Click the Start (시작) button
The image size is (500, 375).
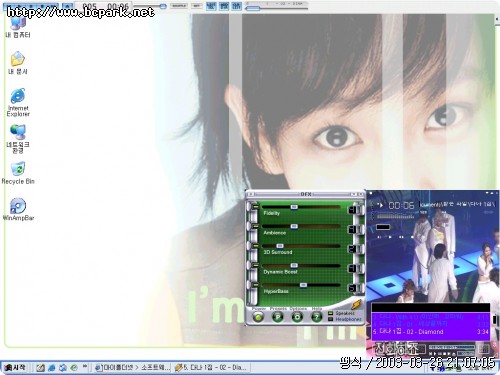(x=15, y=368)
